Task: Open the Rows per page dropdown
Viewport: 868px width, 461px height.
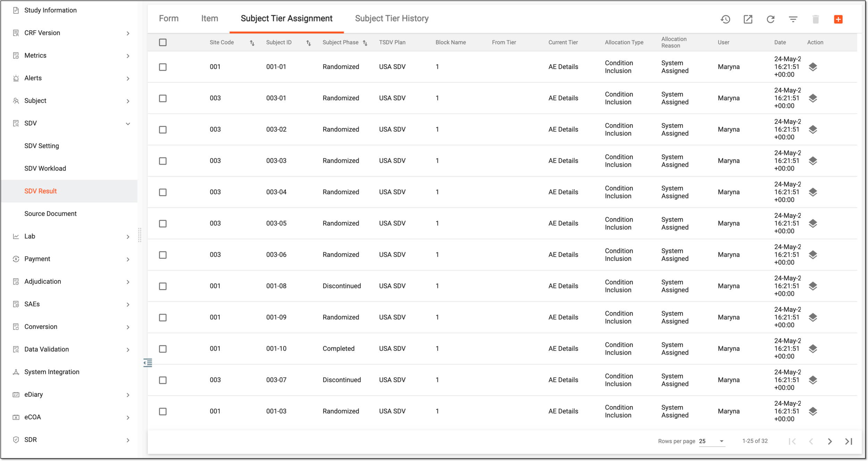Action: pos(711,441)
